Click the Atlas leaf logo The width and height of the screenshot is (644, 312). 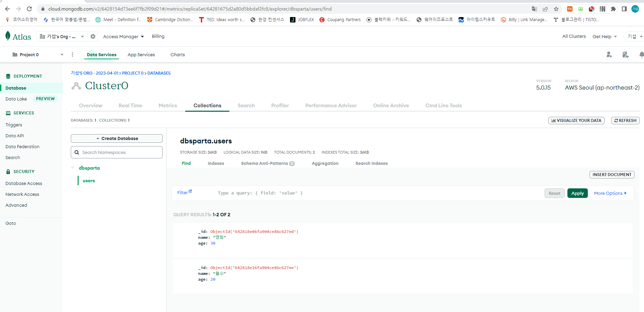tap(8, 36)
